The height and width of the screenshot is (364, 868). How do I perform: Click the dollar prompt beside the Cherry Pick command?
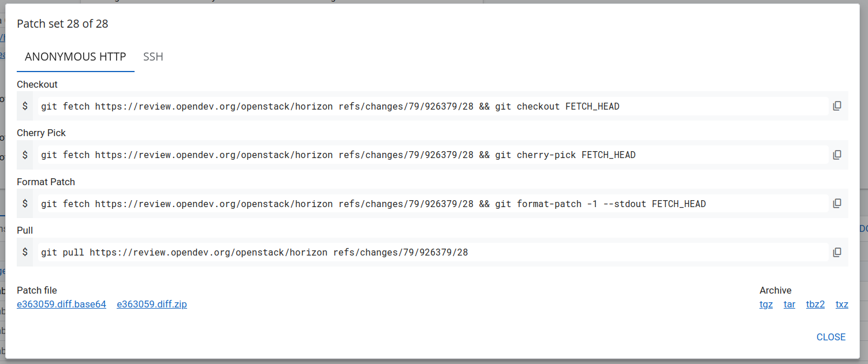(26, 154)
